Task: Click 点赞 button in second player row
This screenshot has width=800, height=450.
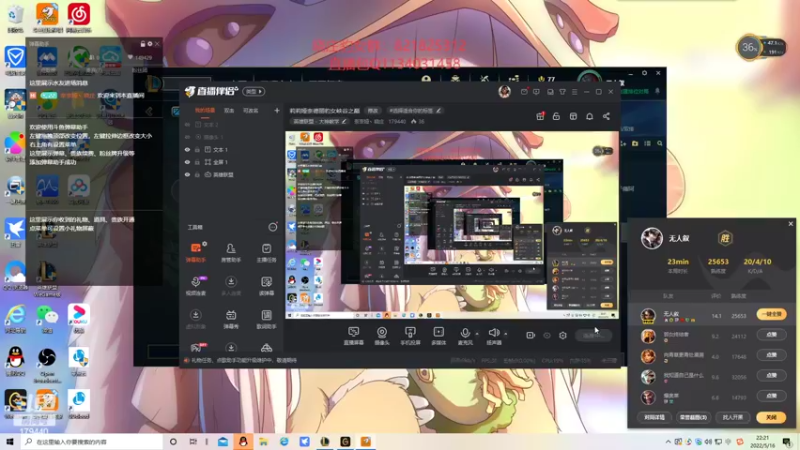Action: [771, 335]
